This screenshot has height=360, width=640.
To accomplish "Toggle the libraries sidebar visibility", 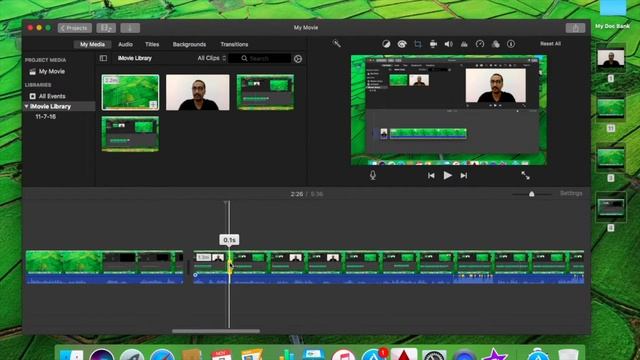I will [x=103, y=58].
